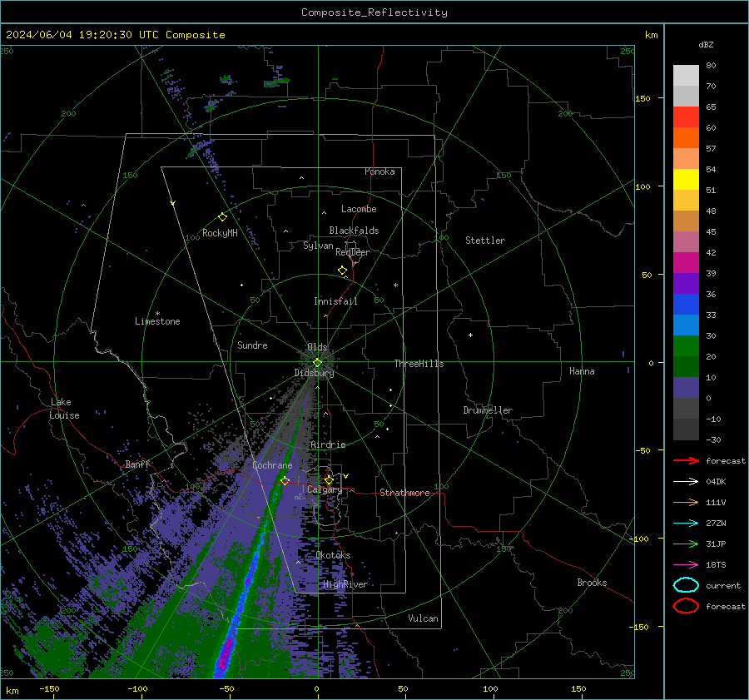Click the Composite_Reflectivity title
Viewport: 749px width, 700px height.
(x=374, y=12)
